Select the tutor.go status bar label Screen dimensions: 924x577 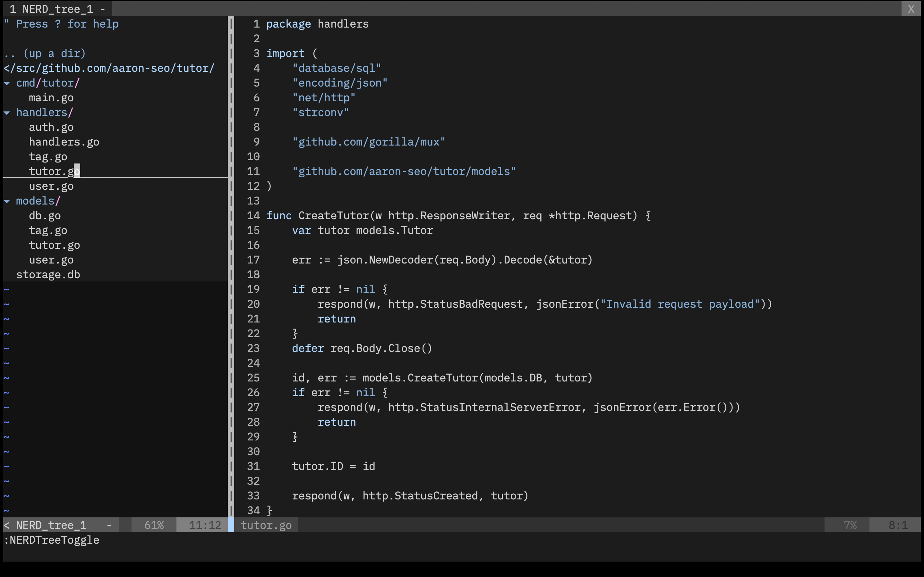[266, 525]
